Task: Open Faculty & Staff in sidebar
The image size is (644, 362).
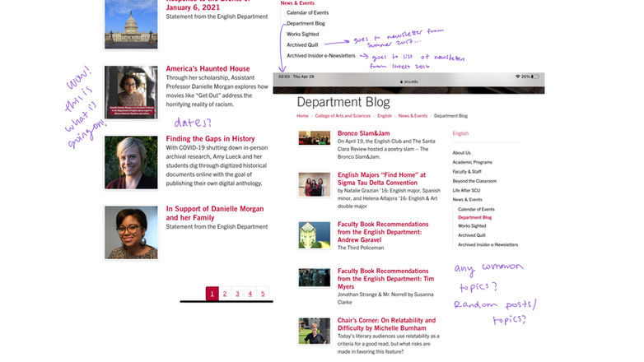Action: tap(467, 172)
